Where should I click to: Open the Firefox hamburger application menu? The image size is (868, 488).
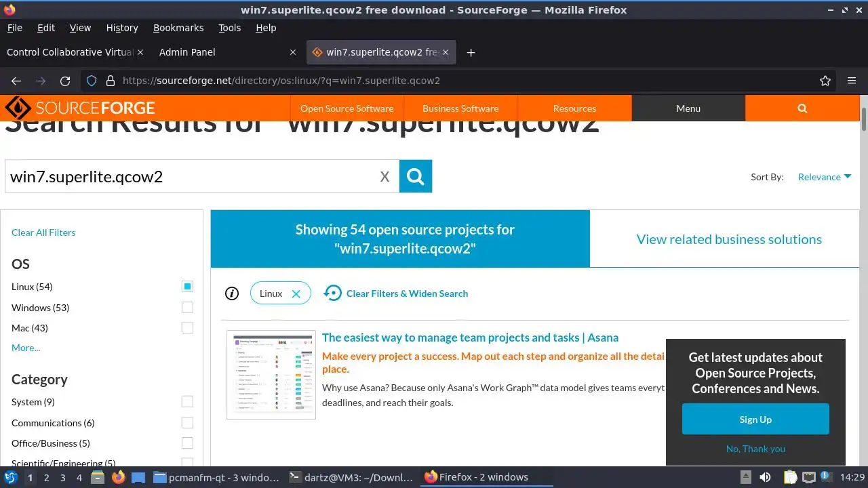tap(852, 81)
